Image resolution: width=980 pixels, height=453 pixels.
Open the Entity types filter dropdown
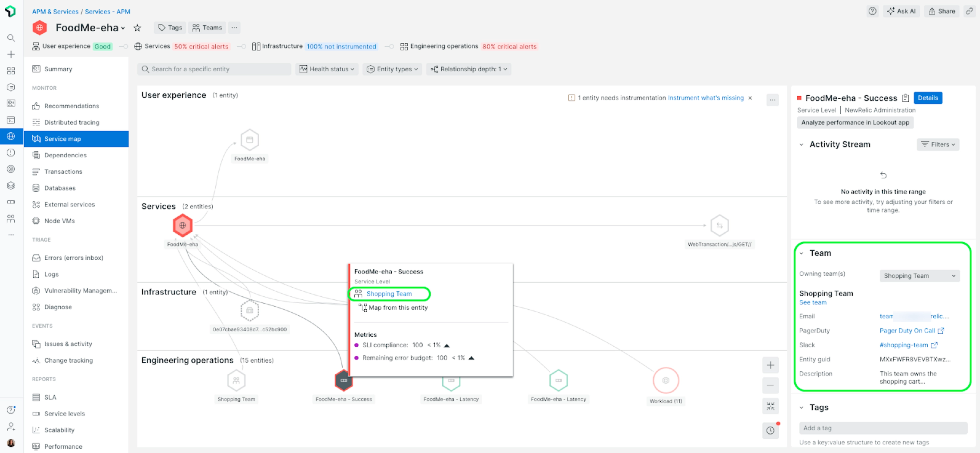coord(392,69)
